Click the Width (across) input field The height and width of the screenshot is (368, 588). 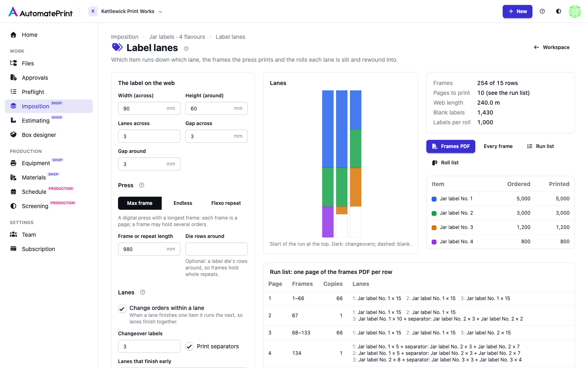tap(149, 108)
